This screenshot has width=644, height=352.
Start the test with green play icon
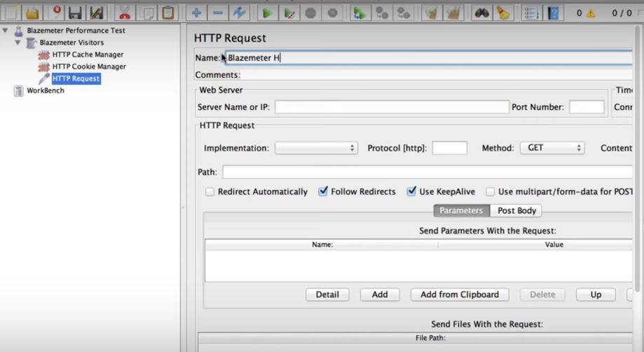[267, 13]
